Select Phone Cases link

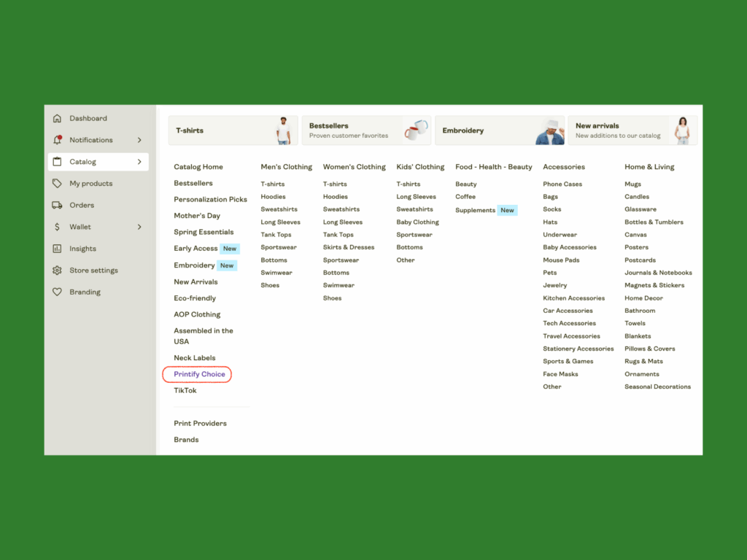562,184
